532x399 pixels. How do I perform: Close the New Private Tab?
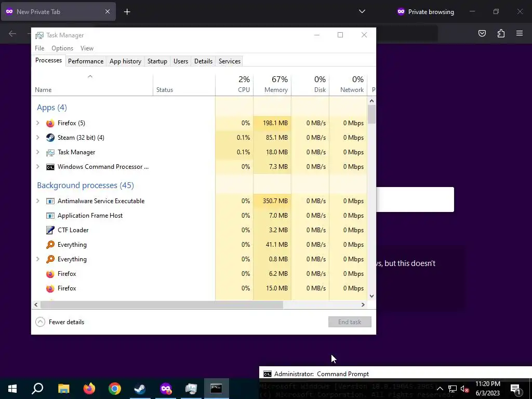[107, 11]
